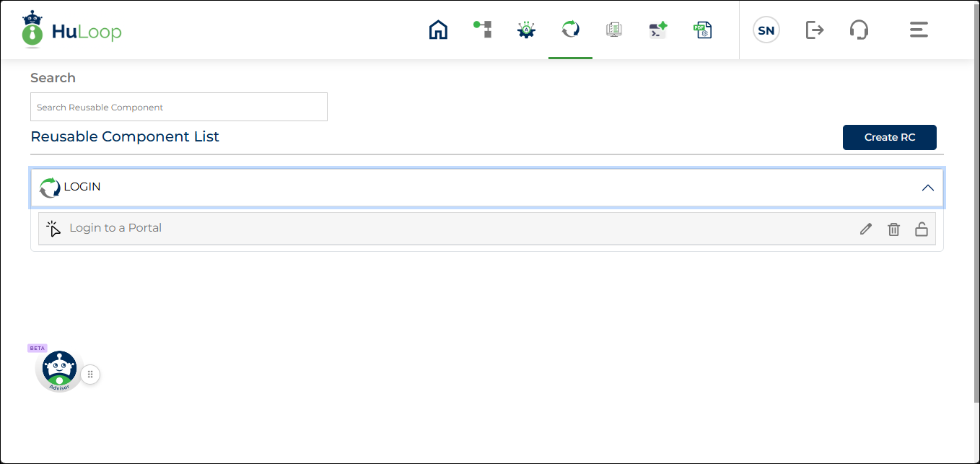
Task: Collapse the LOGIN component group
Action: (928, 187)
